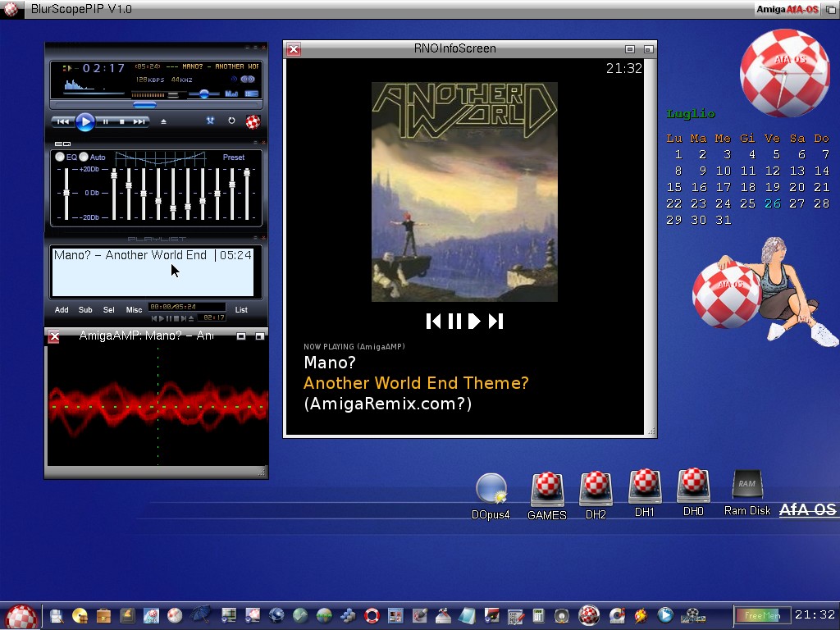Stop playback in the AmigaAMP player
The width and height of the screenshot is (840, 630).
(121, 121)
